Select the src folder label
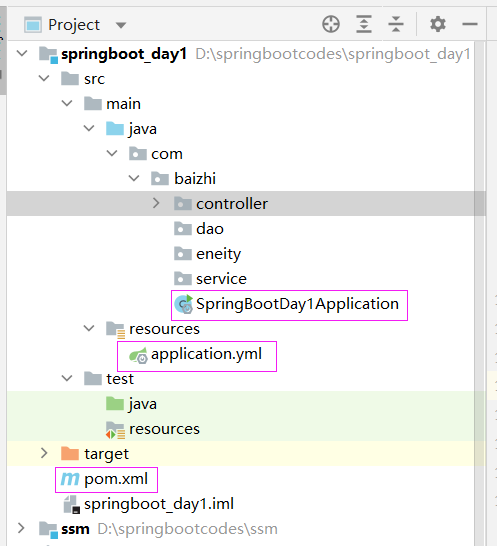 (x=94, y=79)
